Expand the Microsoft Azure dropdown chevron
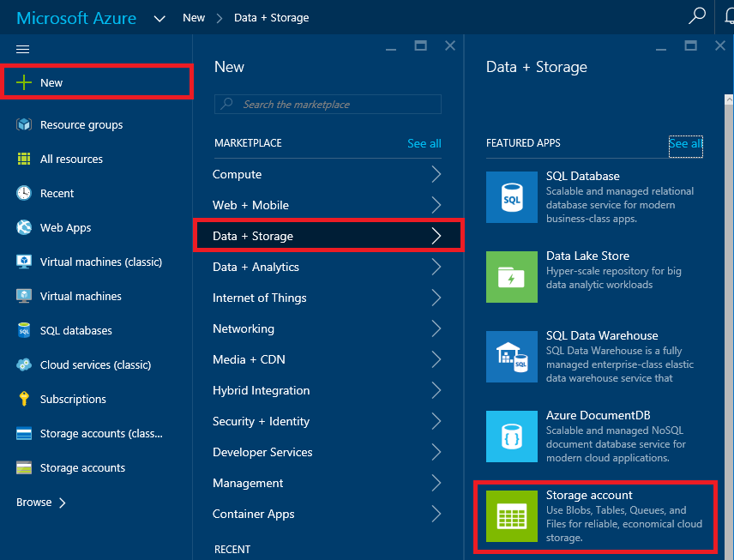Image resolution: width=734 pixels, height=560 pixels. tap(159, 18)
